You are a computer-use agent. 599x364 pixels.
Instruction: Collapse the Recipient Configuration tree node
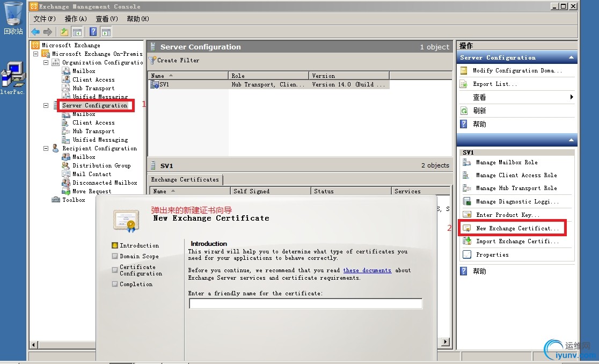46,148
